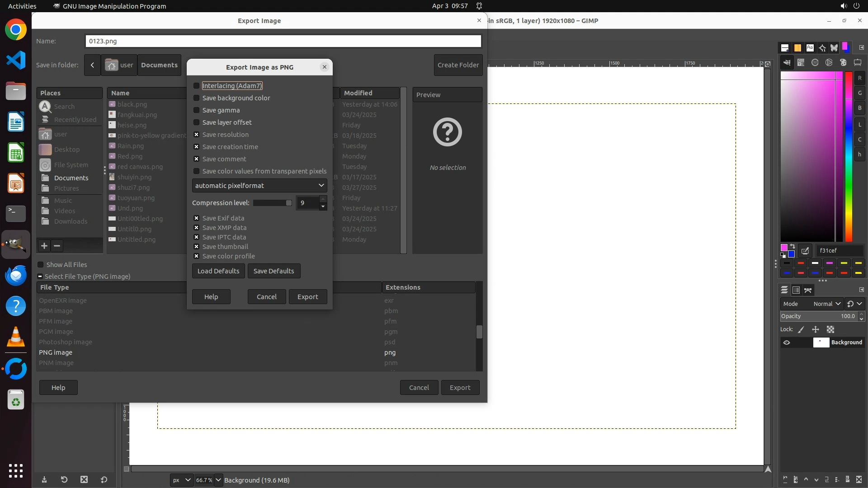The width and height of the screenshot is (868, 488).
Task: Toggle lock alpha channel icon
Action: coord(830,329)
